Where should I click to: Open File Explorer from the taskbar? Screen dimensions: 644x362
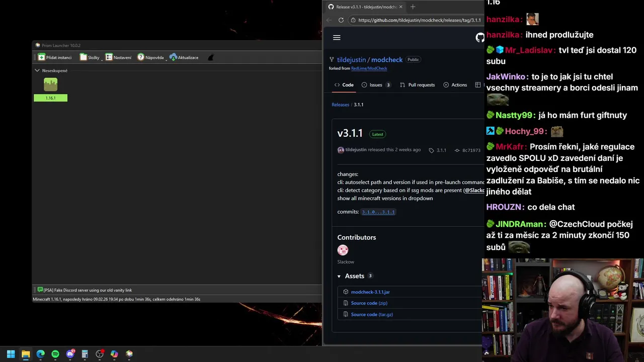(26, 354)
